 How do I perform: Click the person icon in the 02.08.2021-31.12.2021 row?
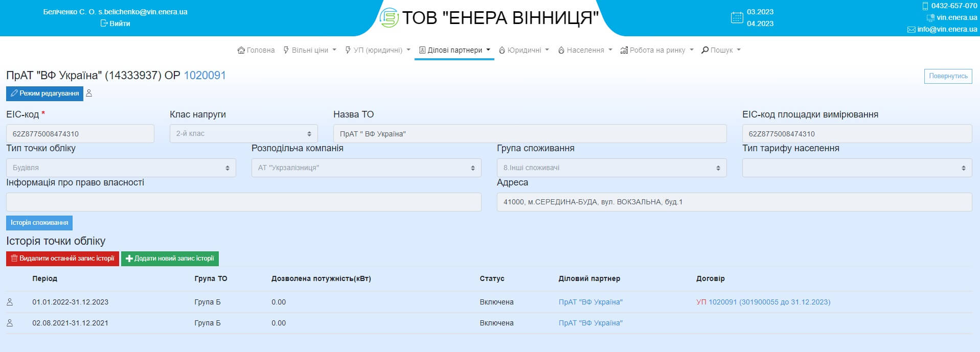10,323
